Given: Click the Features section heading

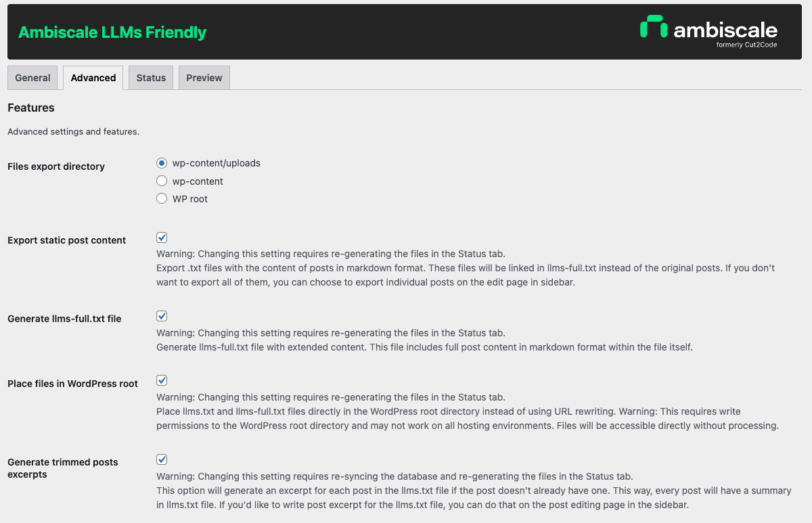Looking at the screenshot, I should pos(31,108).
